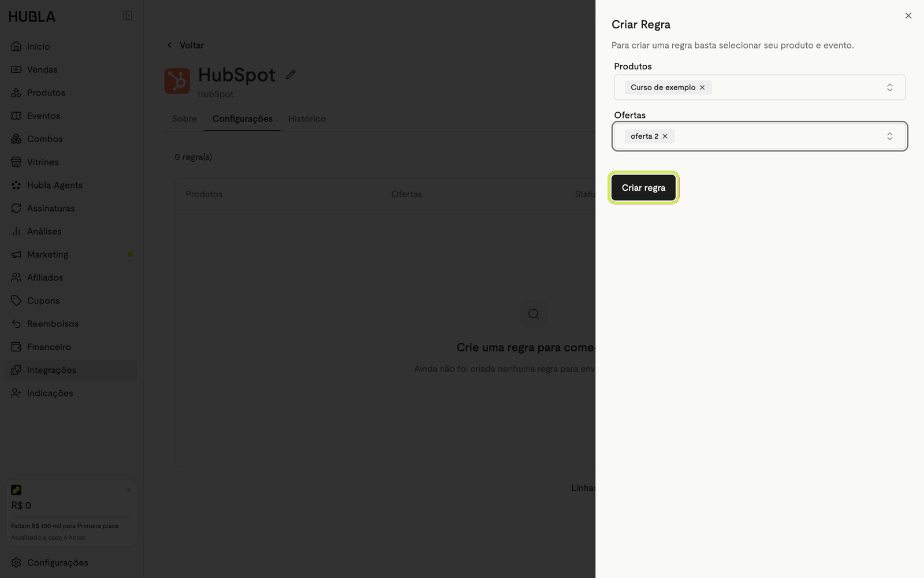Viewport: 924px width, 578px height.
Task: Click the empty-state search magnifier icon
Action: (534, 314)
